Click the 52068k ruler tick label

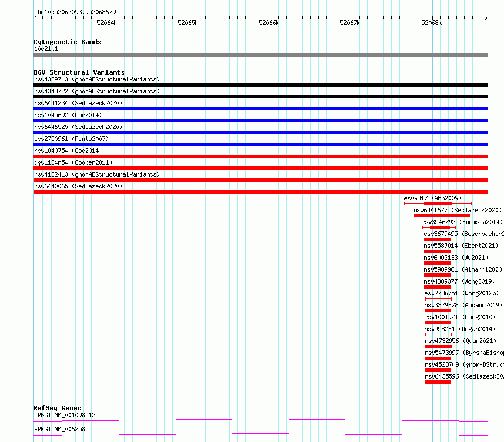point(432,23)
